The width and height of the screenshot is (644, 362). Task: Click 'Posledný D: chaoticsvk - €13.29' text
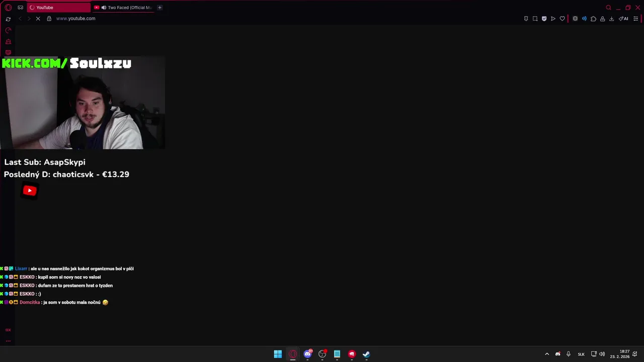point(66,174)
